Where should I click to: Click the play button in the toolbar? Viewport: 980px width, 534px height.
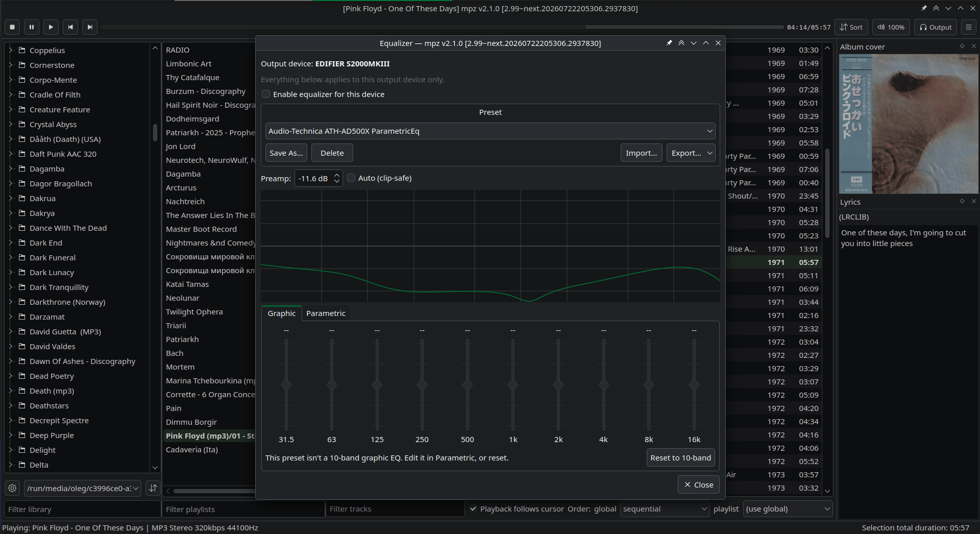[x=51, y=27]
